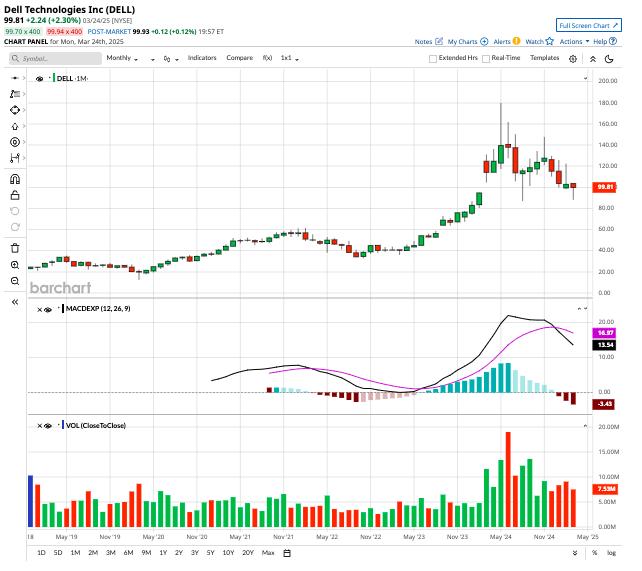Toggle the magnet snap tool
The image size is (642, 571).
[x=15, y=179]
